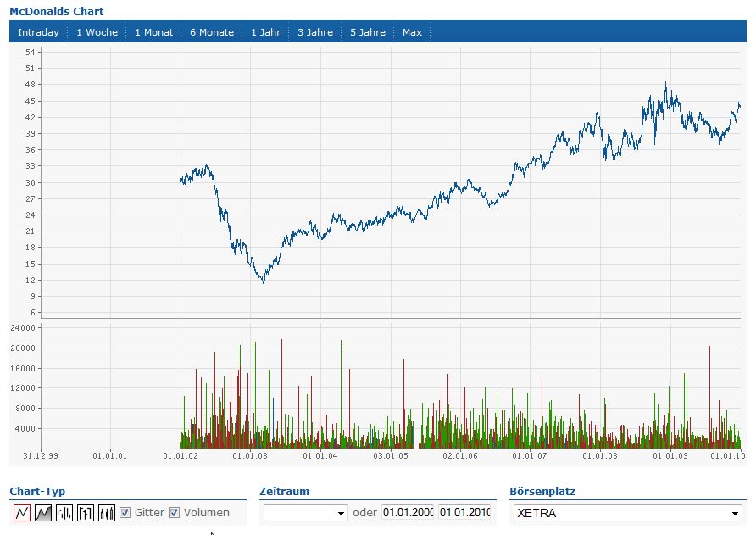This screenshot has height=535, width=756.
Task: Switch to the 1 Woche tab
Action: 97,32
